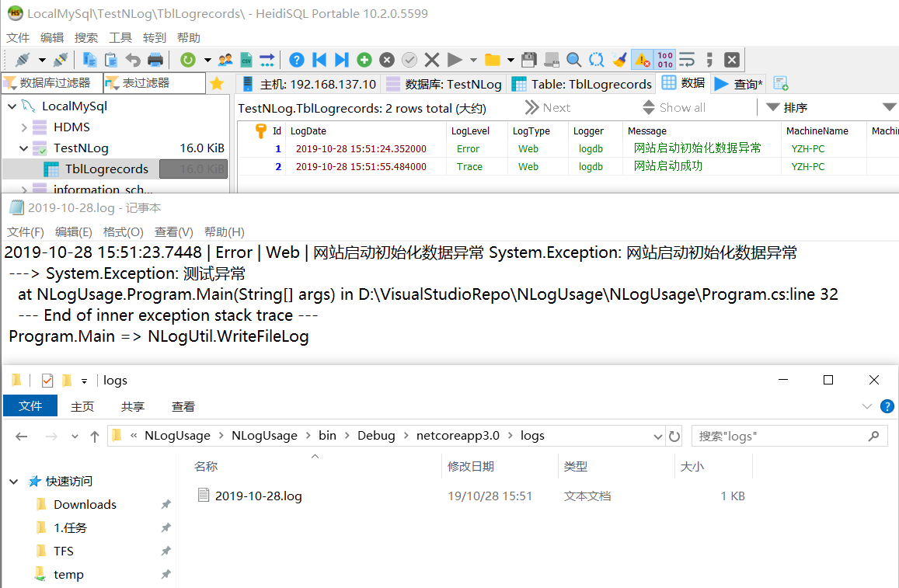
Task: Click the Debug folder in address bar
Action: (376, 436)
